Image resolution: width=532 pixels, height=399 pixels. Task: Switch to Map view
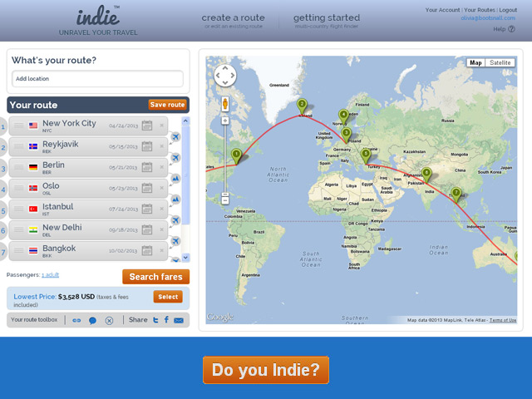(475, 63)
